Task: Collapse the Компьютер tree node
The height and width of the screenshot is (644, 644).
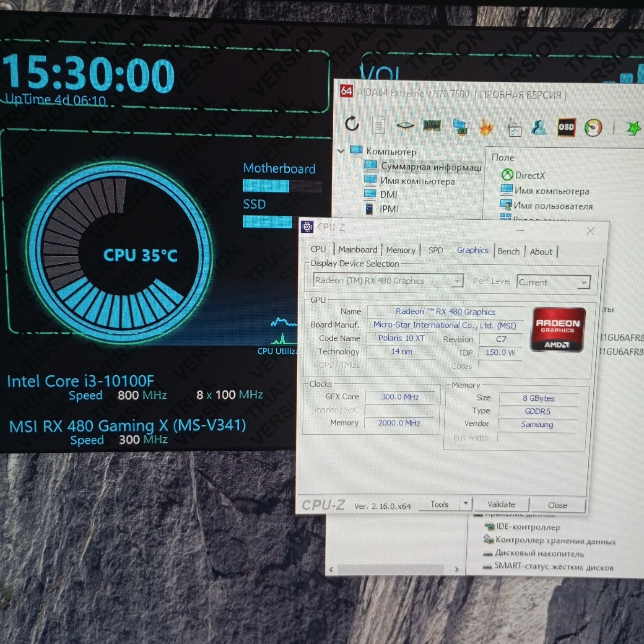Action: point(341,151)
